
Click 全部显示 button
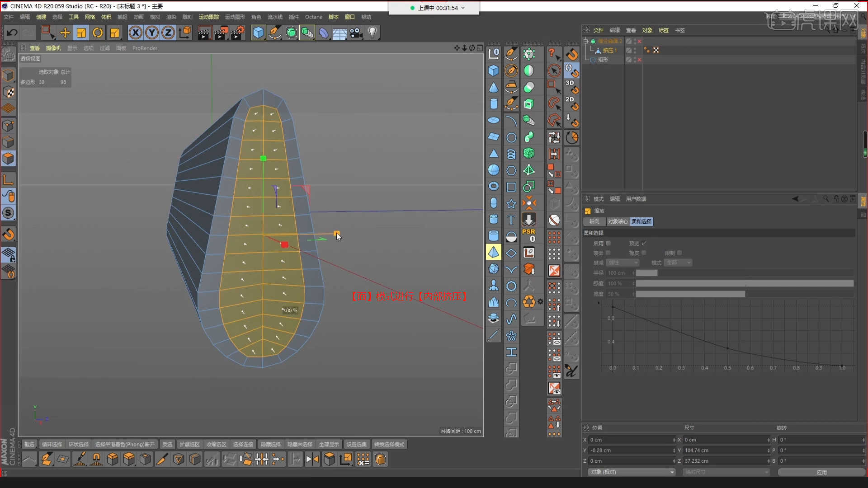(x=329, y=444)
